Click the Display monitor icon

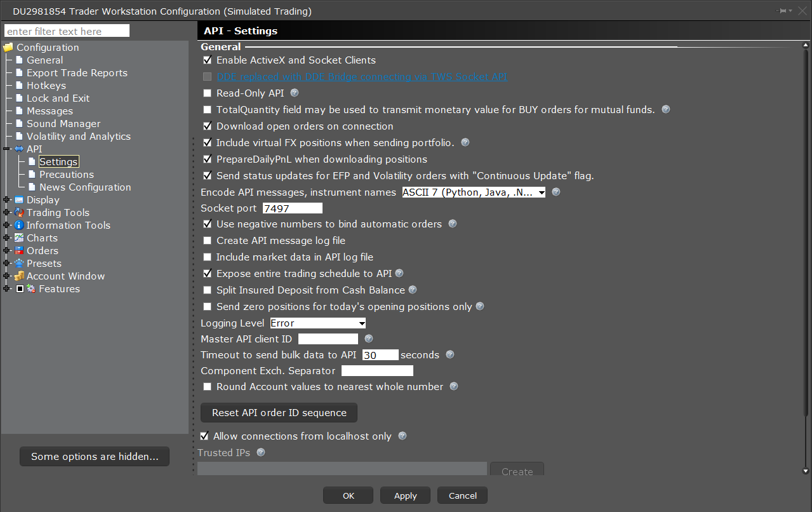(x=19, y=200)
